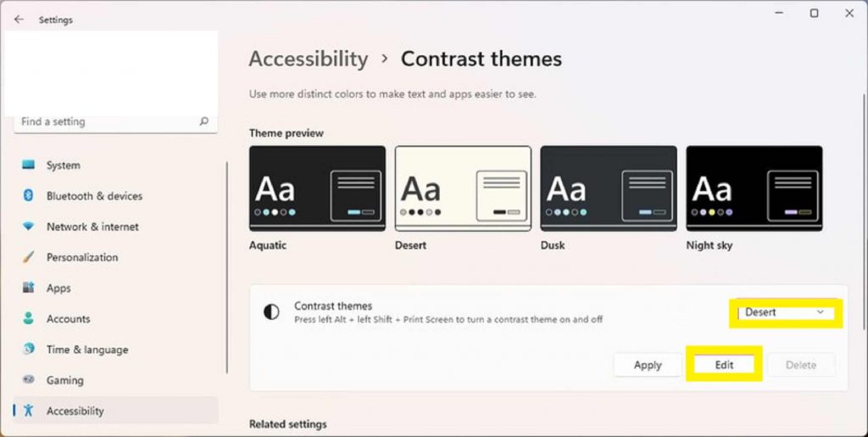Select the Desert theme preview

pos(463,188)
